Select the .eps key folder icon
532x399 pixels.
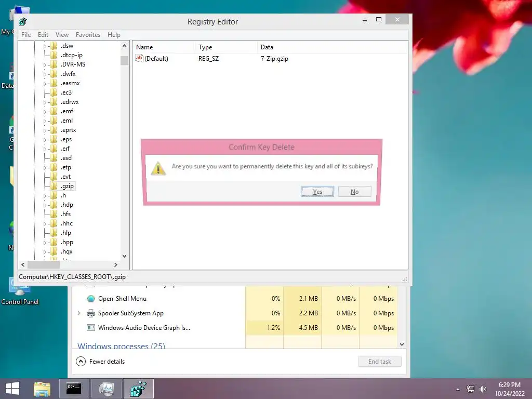coord(54,139)
